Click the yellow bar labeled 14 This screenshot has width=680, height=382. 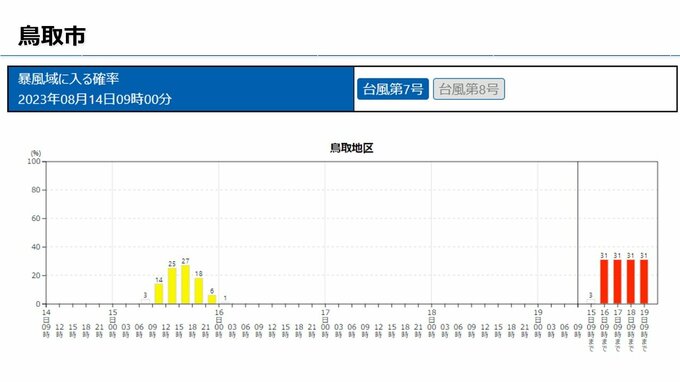coord(159,294)
